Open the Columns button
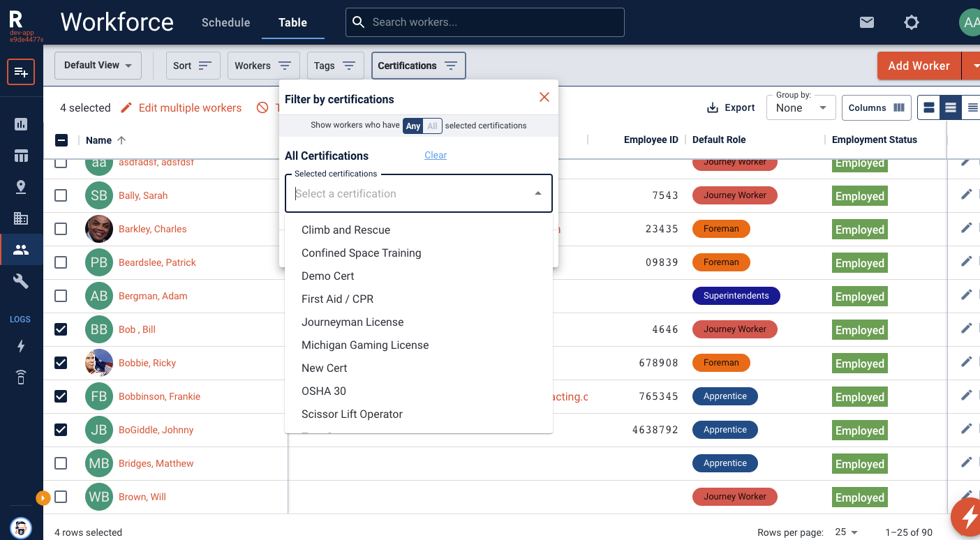Image resolution: width=980 pixels, height=540 pixels. point(877,107)
